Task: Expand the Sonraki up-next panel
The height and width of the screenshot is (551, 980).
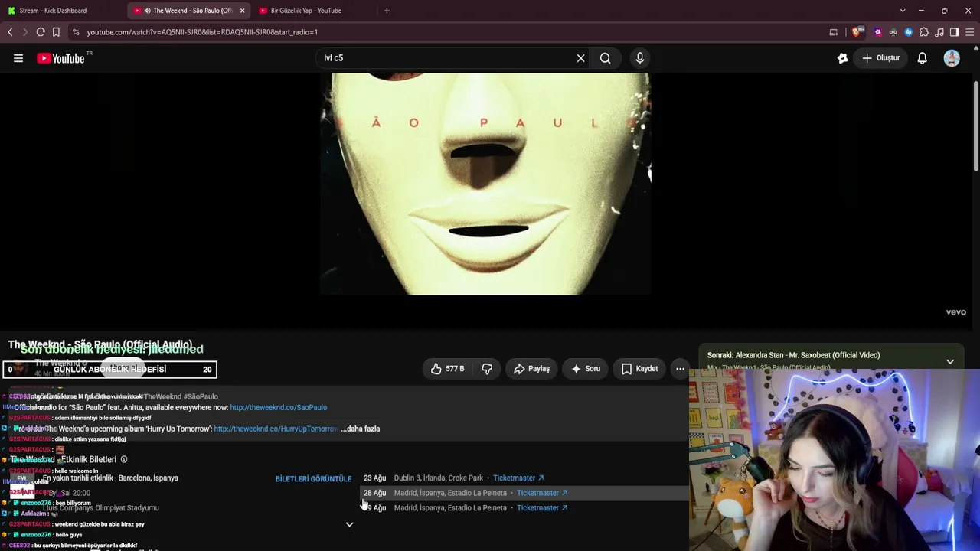Action: coord(950,361)
